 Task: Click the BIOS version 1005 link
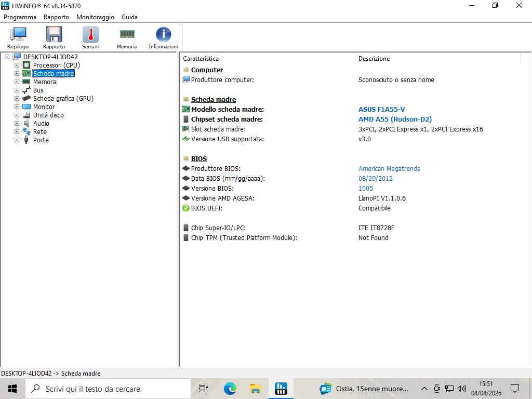click(366, 188)
